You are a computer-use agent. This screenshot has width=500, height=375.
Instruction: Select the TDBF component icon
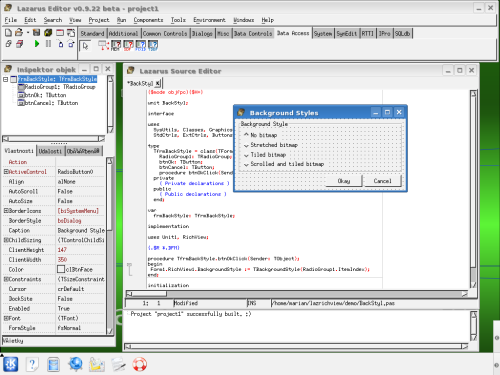click(x=153, y=46)
